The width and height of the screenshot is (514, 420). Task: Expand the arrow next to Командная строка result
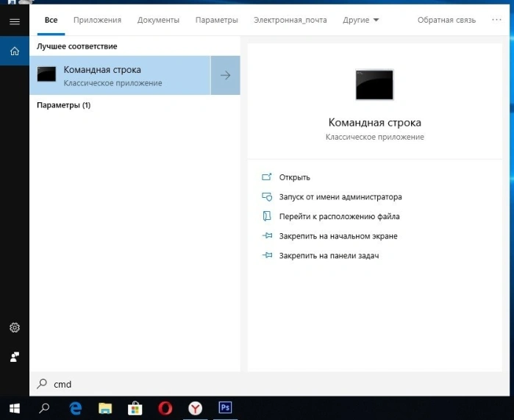click(226, 76)
